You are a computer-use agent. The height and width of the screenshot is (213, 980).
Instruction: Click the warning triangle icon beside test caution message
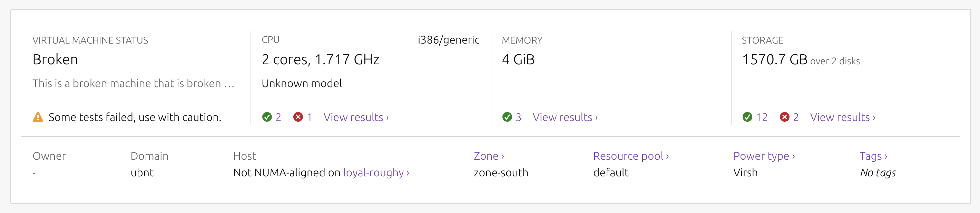[x=38, y=117]
